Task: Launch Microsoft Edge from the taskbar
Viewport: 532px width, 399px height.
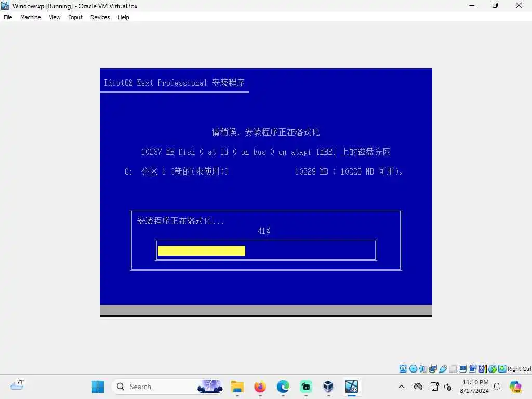Action: (x=283, y=387)
